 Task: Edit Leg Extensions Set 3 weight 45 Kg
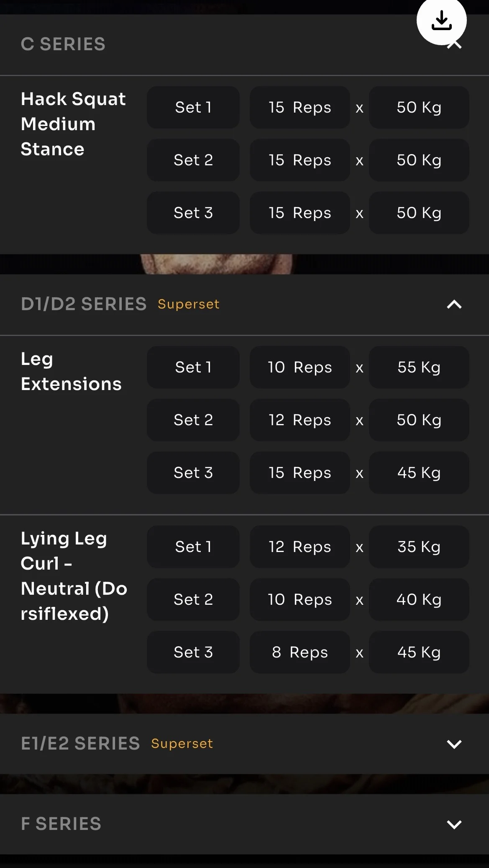tap(419, 473)
